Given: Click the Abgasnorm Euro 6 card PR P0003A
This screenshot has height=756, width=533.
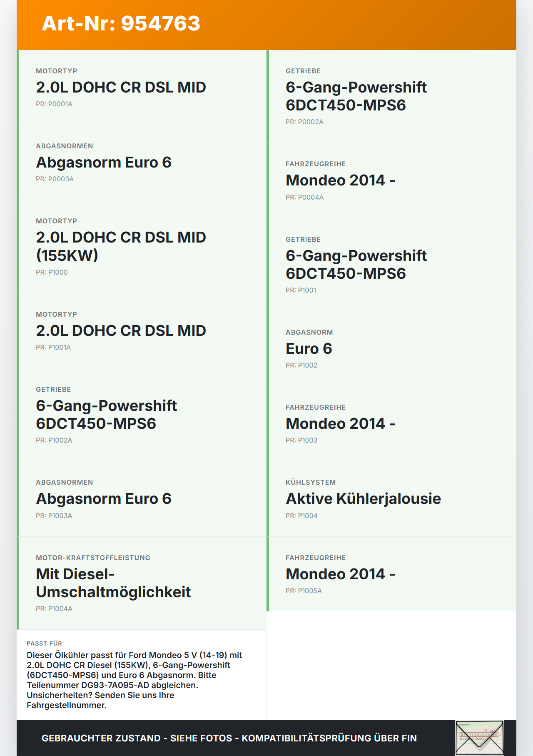Looking at the screenshot, I should click(x=142, y=163).
